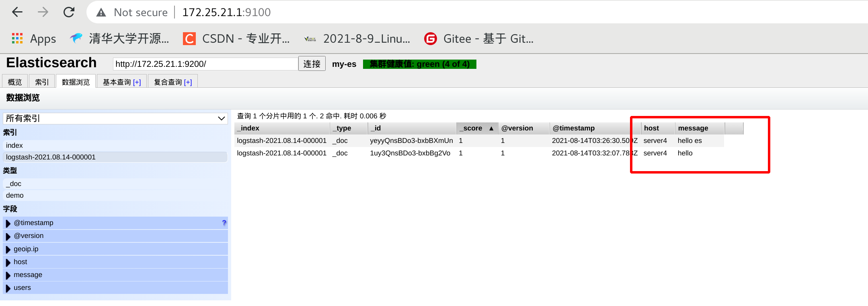Click the 连接 connect button
The height and width of the screenshot is (306, 868).
click(312, 64)
